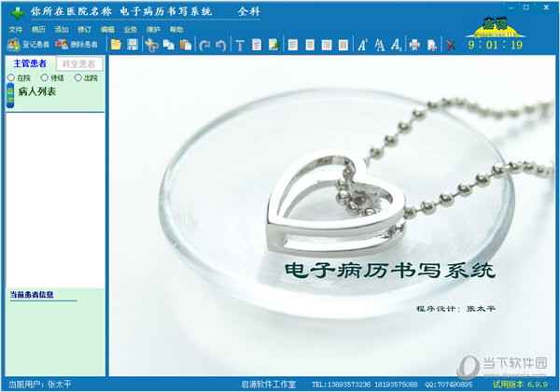Click 启源软件工作室 in status bar
Image resolution: width=560 pixels, height=392 pixels.
tap(268, 385)
